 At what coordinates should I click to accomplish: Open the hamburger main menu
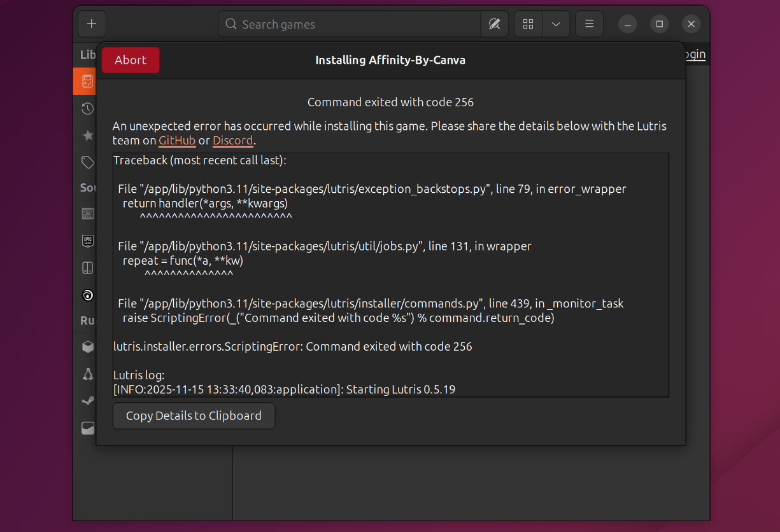coord(590,24)
